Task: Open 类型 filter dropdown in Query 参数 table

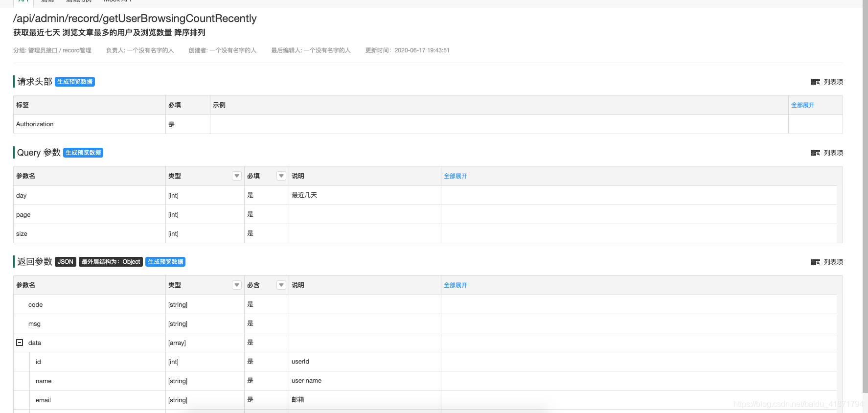Action: coord(237,176)
